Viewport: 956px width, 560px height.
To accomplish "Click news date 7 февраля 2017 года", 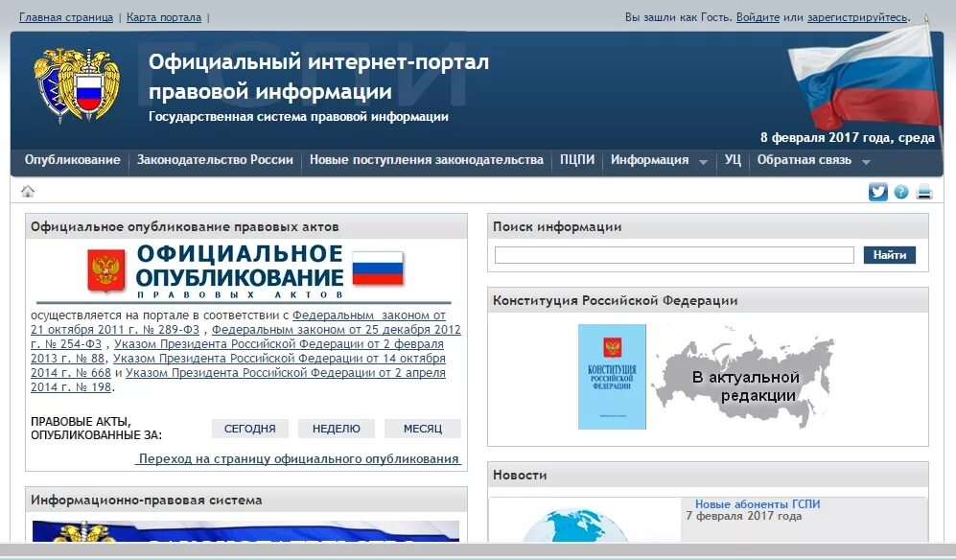I will pos(744,516).
